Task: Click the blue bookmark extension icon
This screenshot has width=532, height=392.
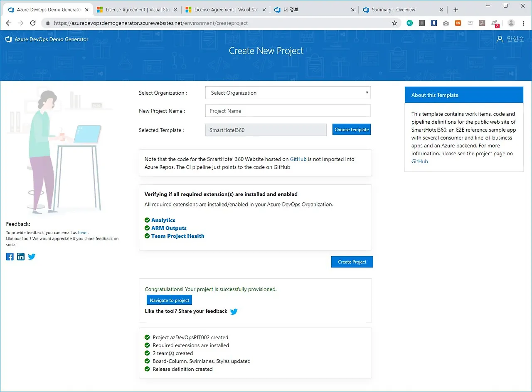Action: pos(434,23)
